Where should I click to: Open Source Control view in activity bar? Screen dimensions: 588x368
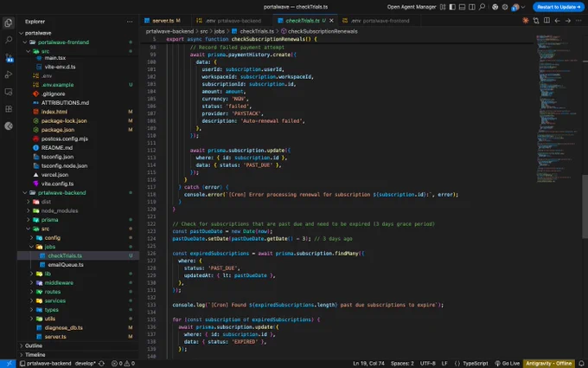pyautogui.click(x=9, y=57)
